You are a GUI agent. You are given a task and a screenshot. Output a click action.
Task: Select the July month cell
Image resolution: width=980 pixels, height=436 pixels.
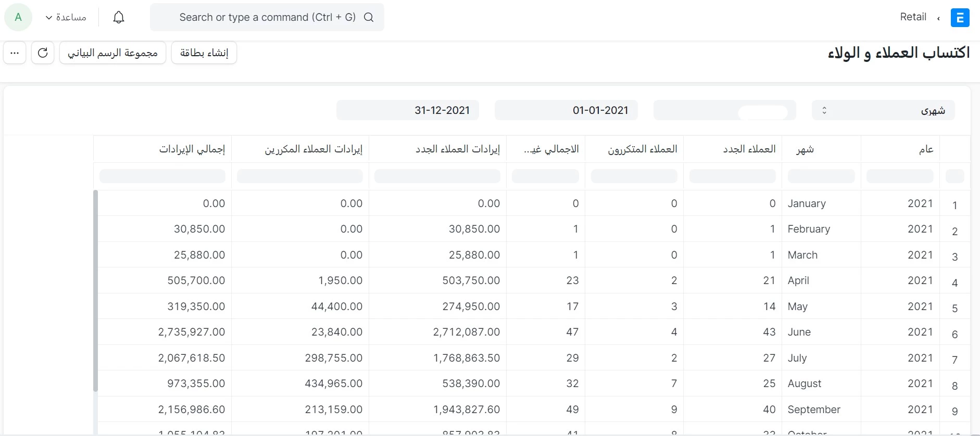(821, 358)
